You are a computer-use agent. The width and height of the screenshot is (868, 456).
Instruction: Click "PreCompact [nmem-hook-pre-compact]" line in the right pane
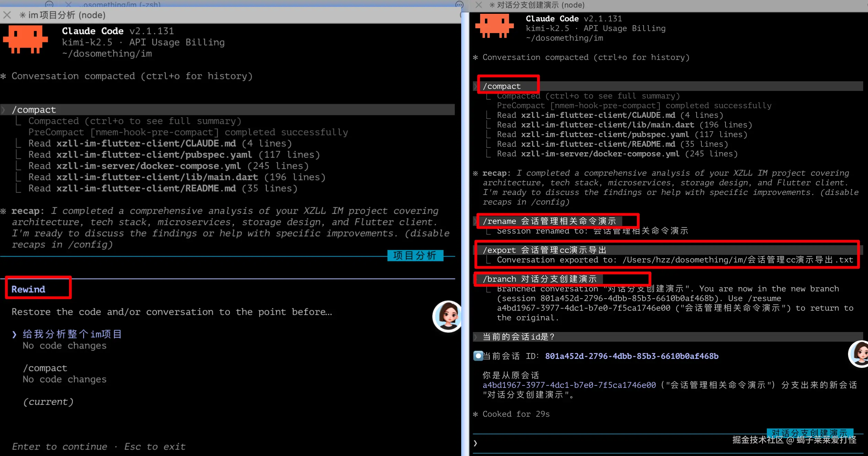[634, 105]
